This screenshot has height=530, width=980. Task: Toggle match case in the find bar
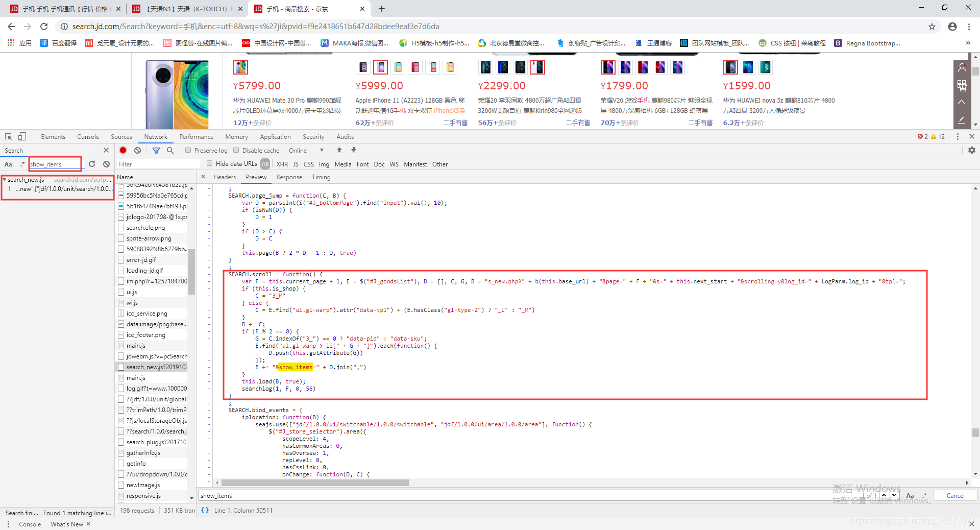910,495
